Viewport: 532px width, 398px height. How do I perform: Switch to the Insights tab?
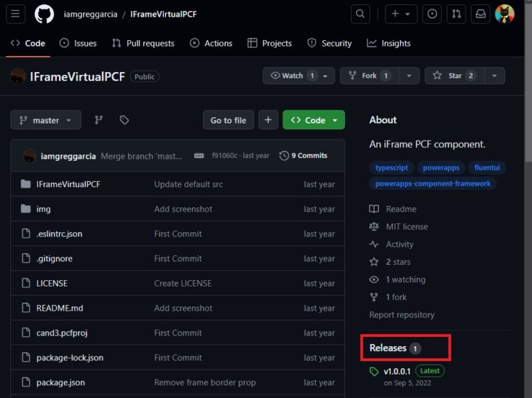click(389, 43)
